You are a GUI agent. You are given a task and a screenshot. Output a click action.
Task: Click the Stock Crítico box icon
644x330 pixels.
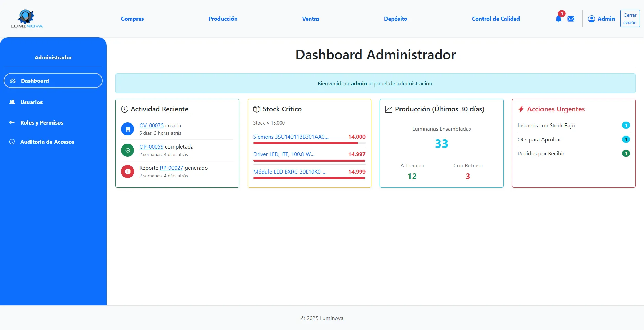pyautogui.click(x=257, y=109)
